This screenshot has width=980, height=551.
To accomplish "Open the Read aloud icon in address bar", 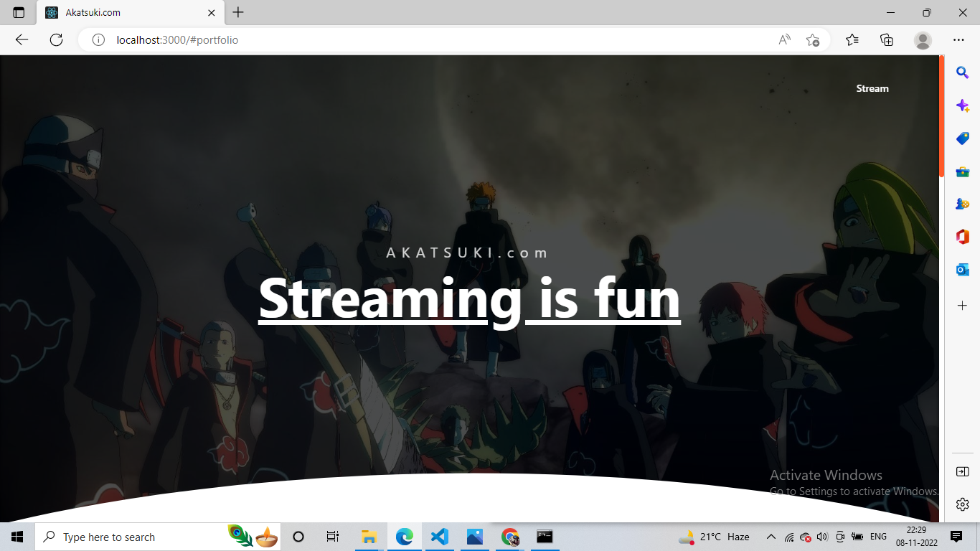I will pyautogui.click(x=785, y=40).
